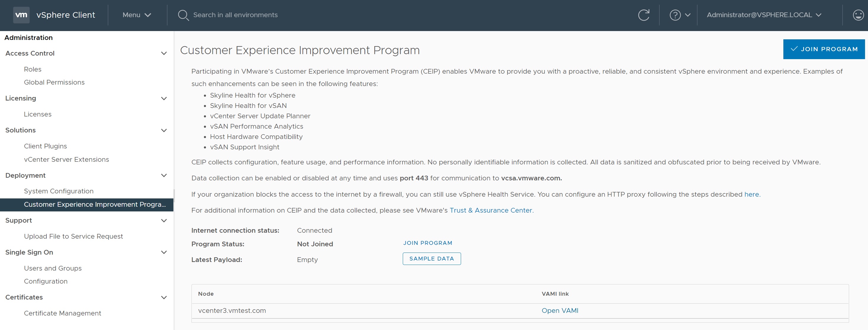The image size is (868, 330).
Task: Open System Configuration in the sidebar
Action: coord(59,191)
